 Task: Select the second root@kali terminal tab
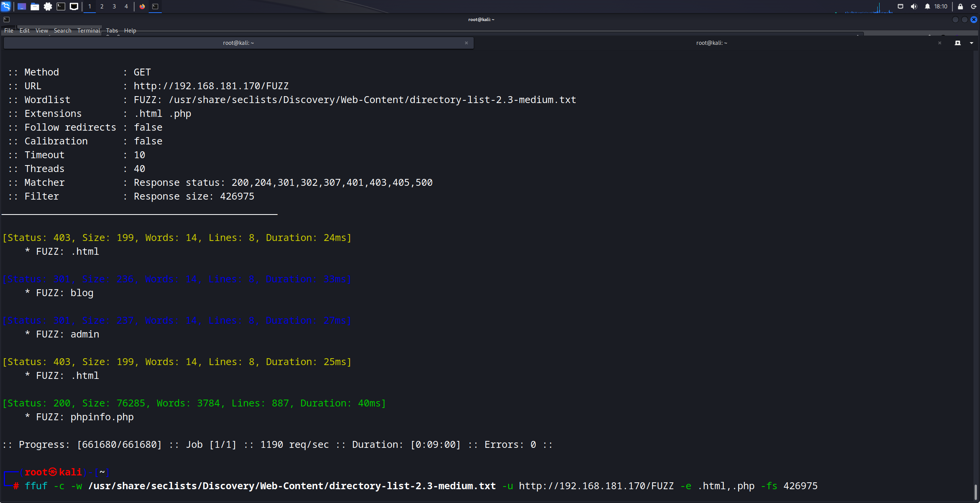(x=711, y=43)
